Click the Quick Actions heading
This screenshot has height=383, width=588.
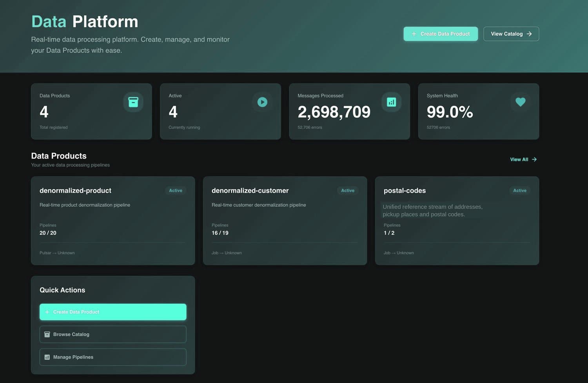[62, 290]
